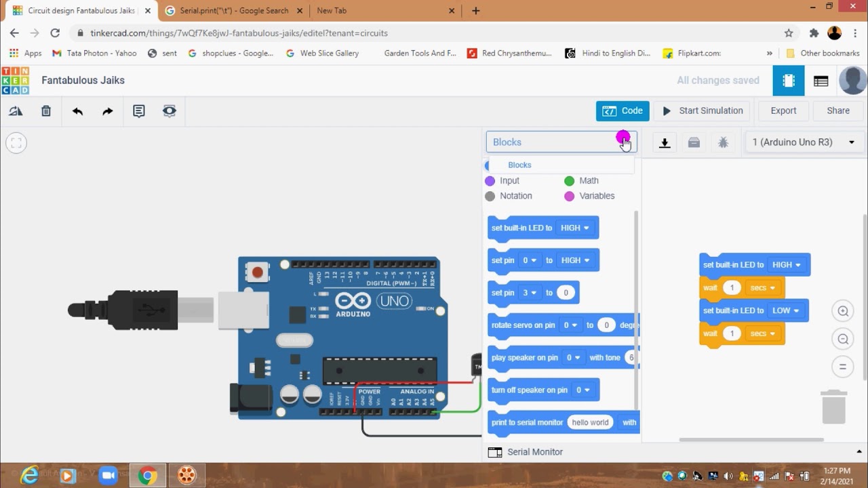Image resolution: width=868 pixels, height=488 pixels.
Task: Click degrees value field in rotate servo block
Action: pyautogui.click(x=606, y=325)
